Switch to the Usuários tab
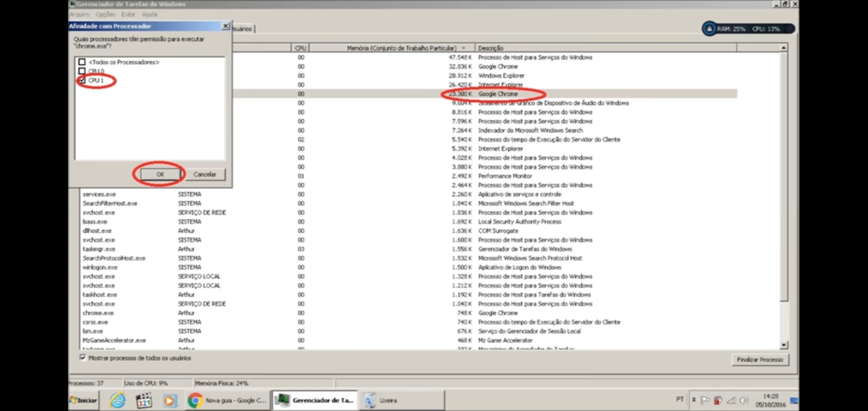The width and height of the screenshot is (868, 411). point(243,29)
